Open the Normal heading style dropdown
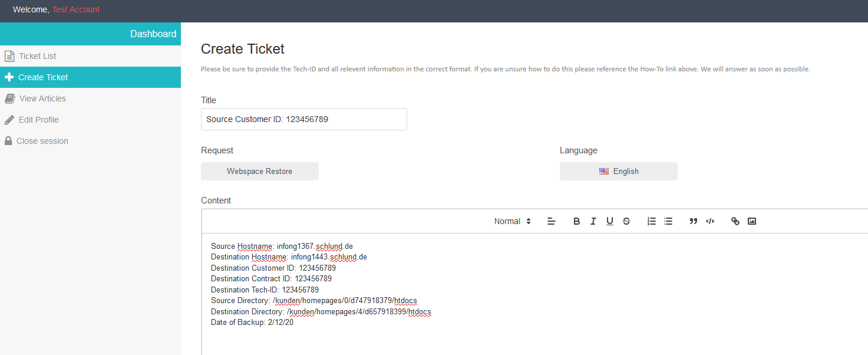 point(512,221)
